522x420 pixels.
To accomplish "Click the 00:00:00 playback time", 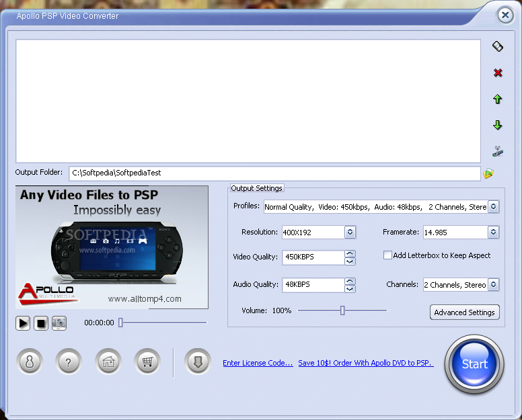I will click(99, 323).
